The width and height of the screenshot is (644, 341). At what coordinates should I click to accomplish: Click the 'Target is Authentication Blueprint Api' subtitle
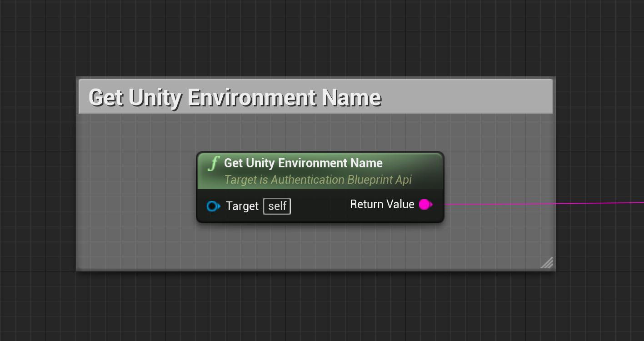point(318,180)
